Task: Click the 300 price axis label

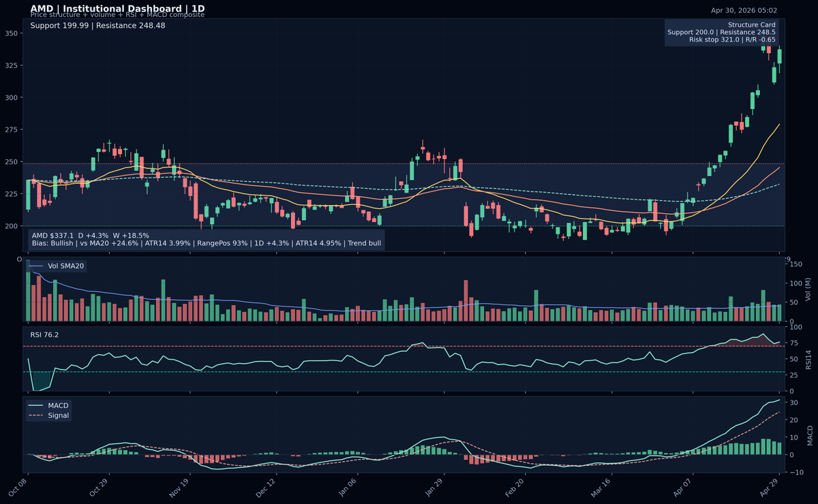Action: [x=11, y=97]
